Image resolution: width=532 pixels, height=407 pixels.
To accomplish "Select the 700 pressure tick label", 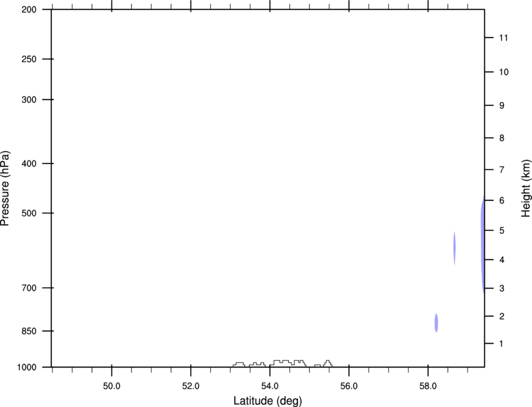I will click(29, 287).
